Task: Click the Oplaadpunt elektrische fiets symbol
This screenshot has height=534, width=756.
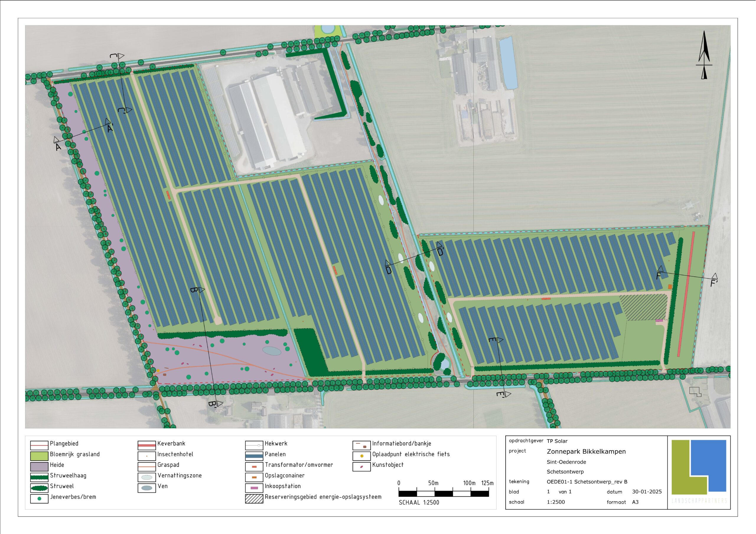Action: [361, 456]
